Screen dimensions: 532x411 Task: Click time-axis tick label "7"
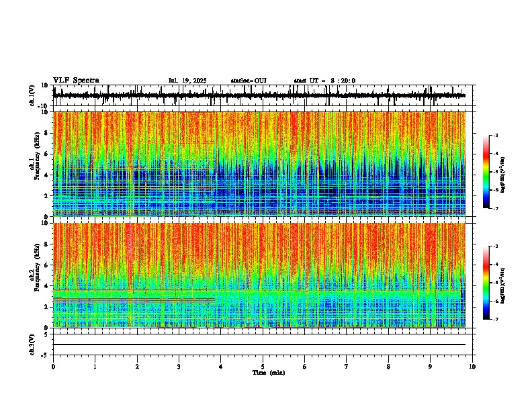(347, 367)
